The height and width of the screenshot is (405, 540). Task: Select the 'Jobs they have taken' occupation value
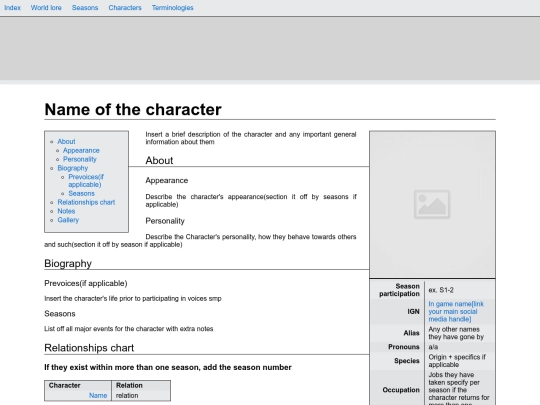pos(459,388)
